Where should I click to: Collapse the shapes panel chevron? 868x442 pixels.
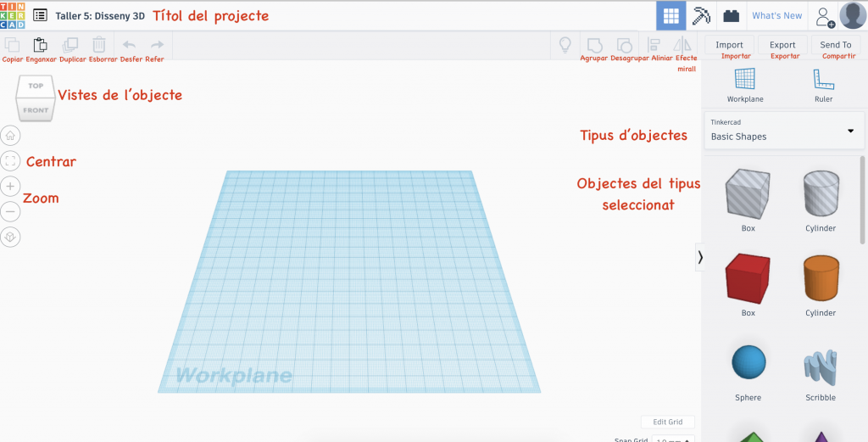tap(700, 257)
